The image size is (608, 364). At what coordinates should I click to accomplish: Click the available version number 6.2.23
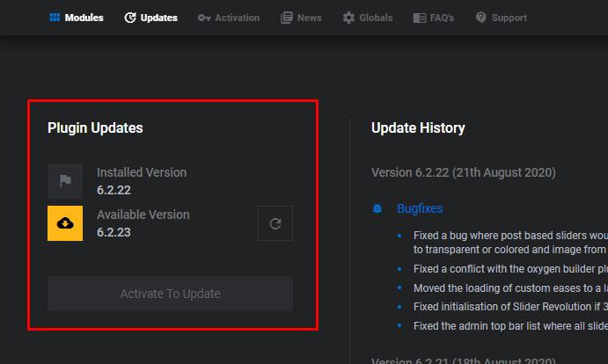pyautogui.click(x=115, y=232)
